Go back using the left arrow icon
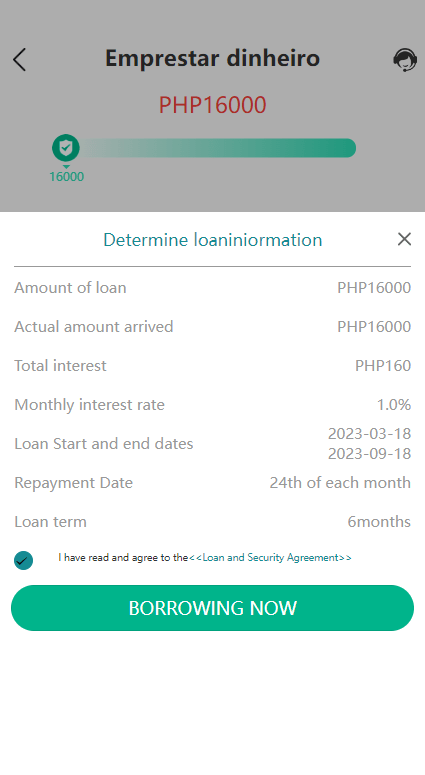This screenshot has width=425, height=775. tap(19, 60)
